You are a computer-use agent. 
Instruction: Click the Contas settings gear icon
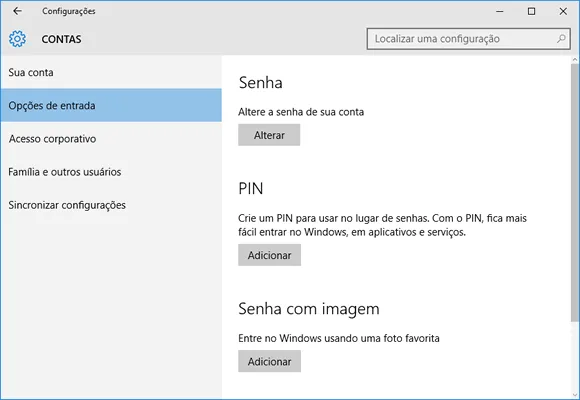coord(17,39)
